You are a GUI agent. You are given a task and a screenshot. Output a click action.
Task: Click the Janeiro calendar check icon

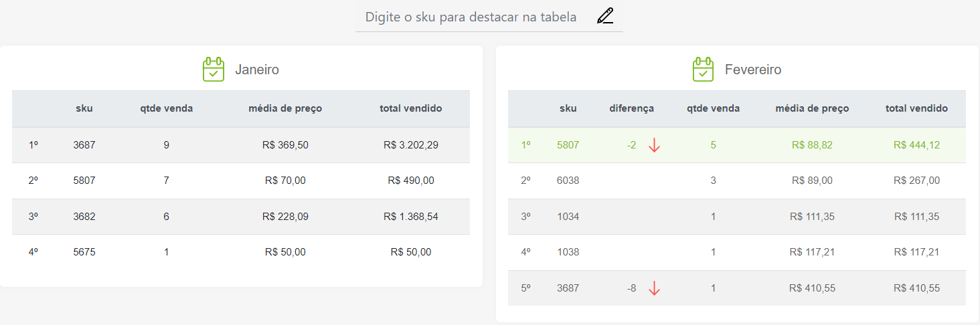(214, 70)
